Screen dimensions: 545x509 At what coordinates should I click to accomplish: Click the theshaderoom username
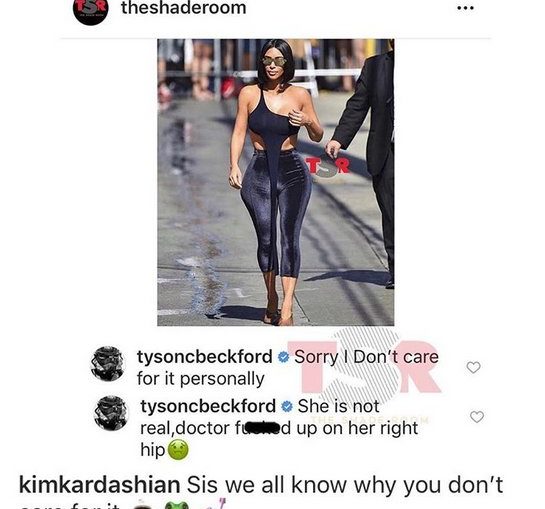[184, 8]
